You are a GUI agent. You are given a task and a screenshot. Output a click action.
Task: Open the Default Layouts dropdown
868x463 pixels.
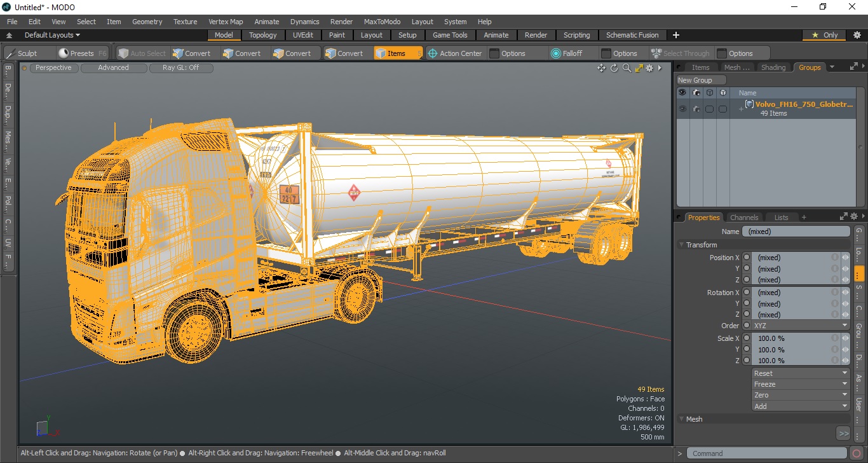click(x=52, y=35)
